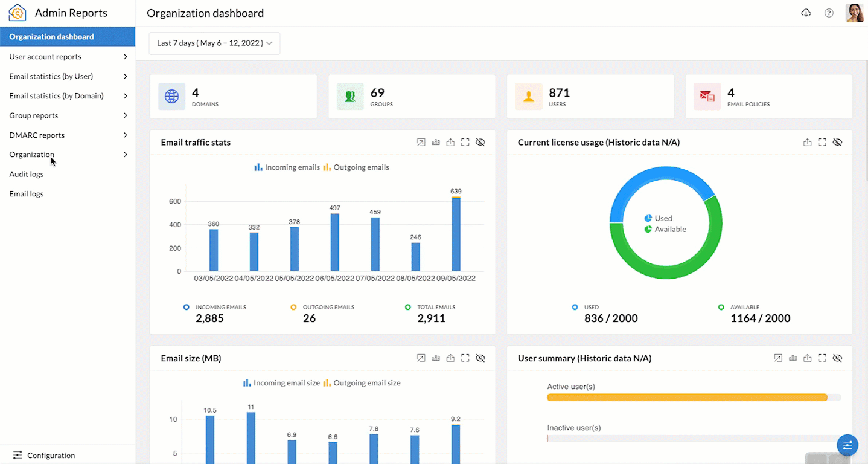
Task: Open the help icon in the top bar
Action: 829,13
